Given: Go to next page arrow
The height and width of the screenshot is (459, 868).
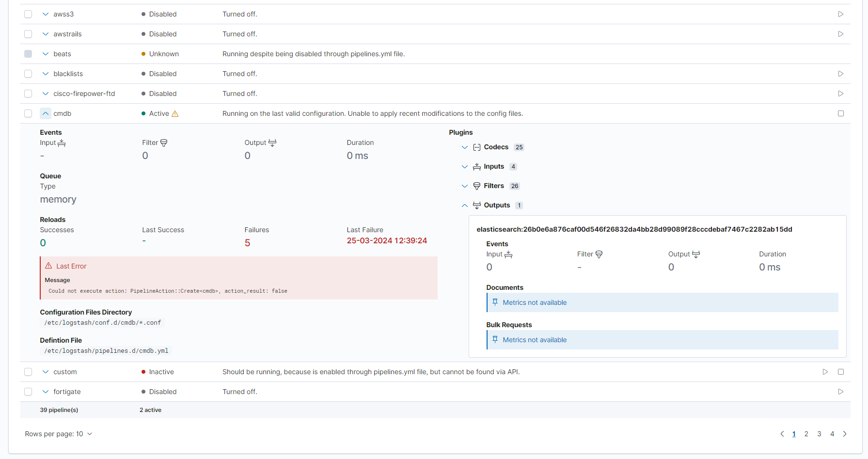Looking at the screenshot, I should (x=845, y=434).
